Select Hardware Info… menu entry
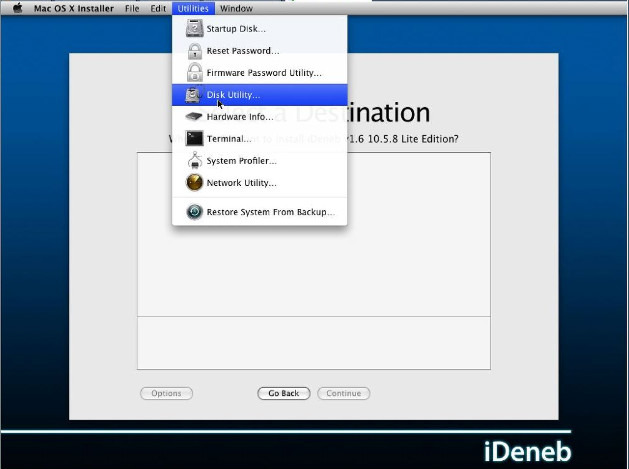The image size is (629, 469). click(260, 117)
